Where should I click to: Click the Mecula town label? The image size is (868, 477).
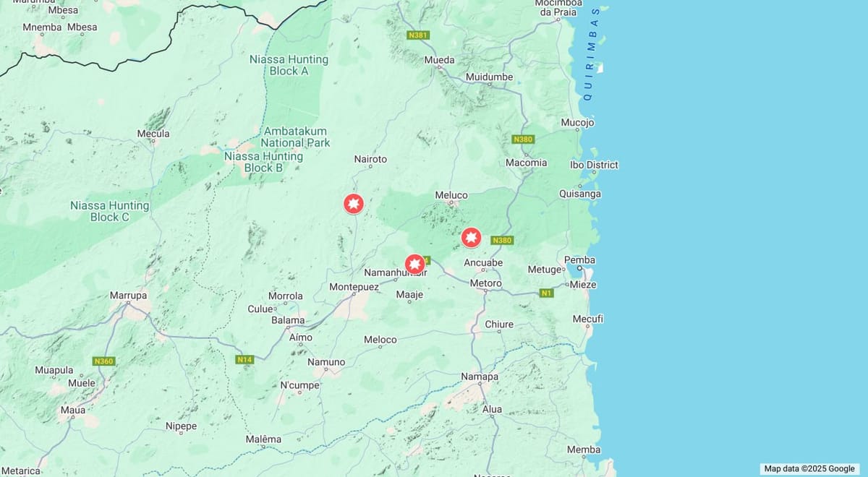pos(153,134)
